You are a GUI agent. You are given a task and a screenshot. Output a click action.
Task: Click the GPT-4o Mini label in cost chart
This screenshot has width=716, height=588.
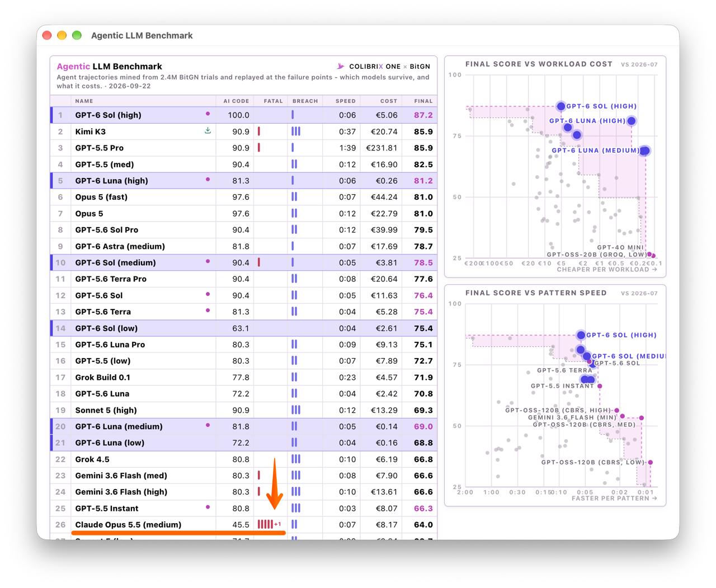(620, 247)
